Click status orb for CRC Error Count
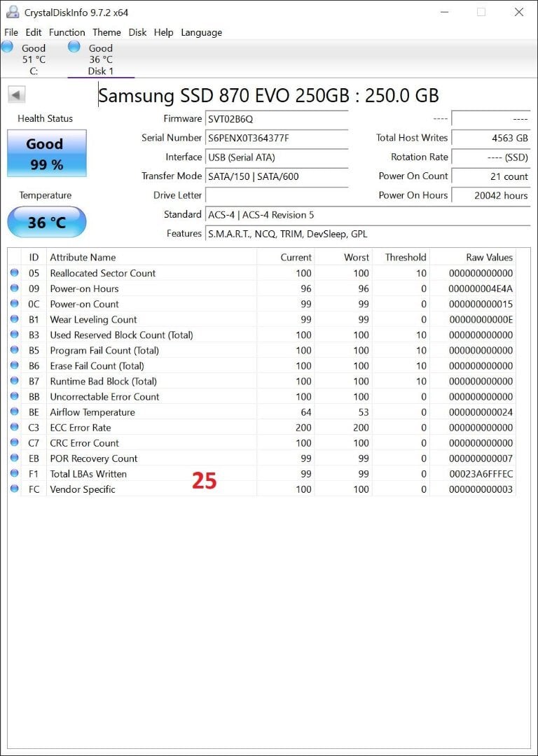The width and height of the screenshot is (538, 756). (x=15, y=442)
